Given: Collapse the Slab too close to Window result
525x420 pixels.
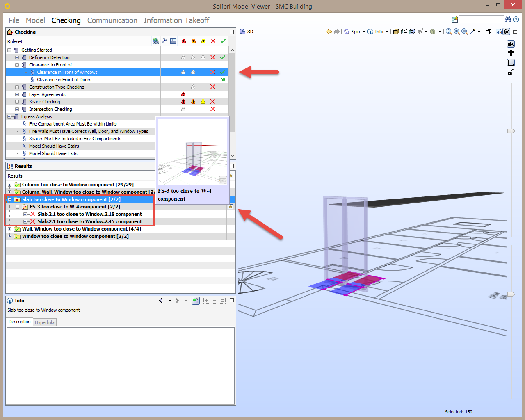Looking at the screenshot, I should point(9,199).
